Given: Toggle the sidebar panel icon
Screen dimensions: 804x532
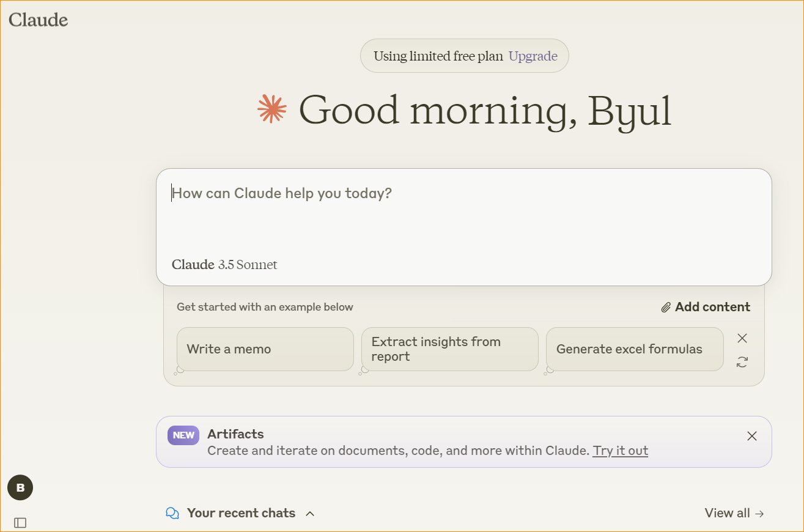Looking at the screenshot, I should [20, 523].
